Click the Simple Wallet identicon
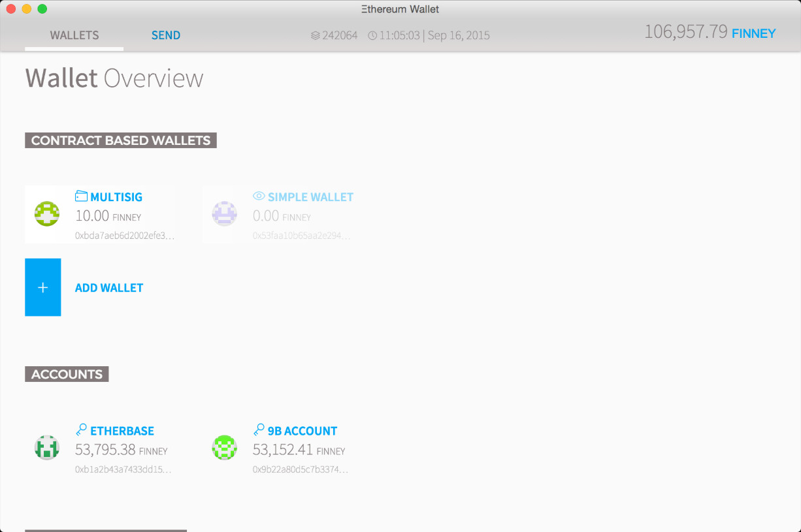 224,214
